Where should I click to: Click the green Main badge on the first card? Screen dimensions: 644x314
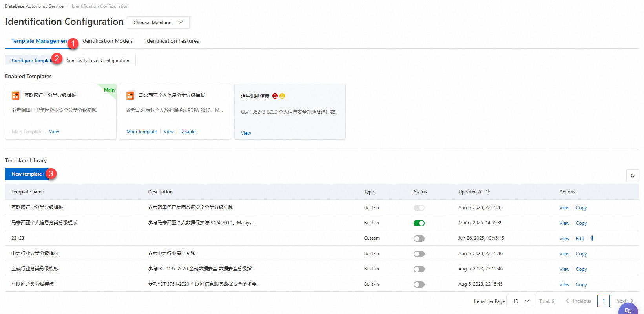(109, 90)
